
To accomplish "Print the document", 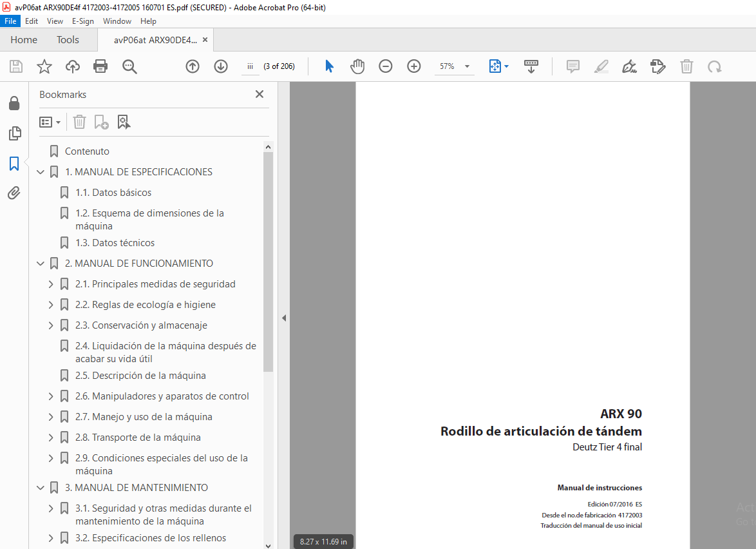I will click(100, 66).
